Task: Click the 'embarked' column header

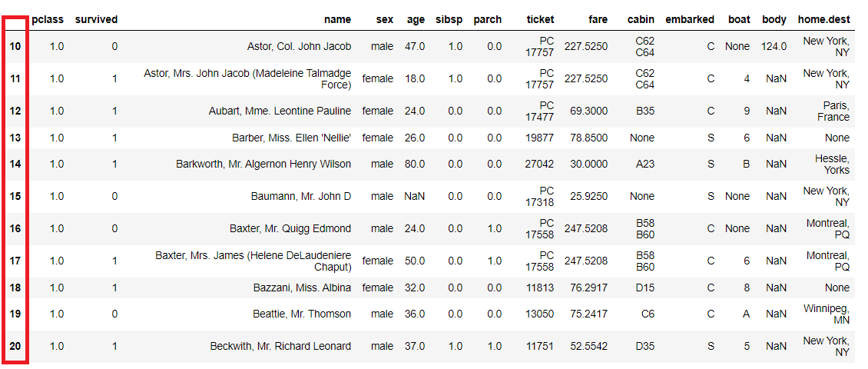Action: tap(689, 19)
